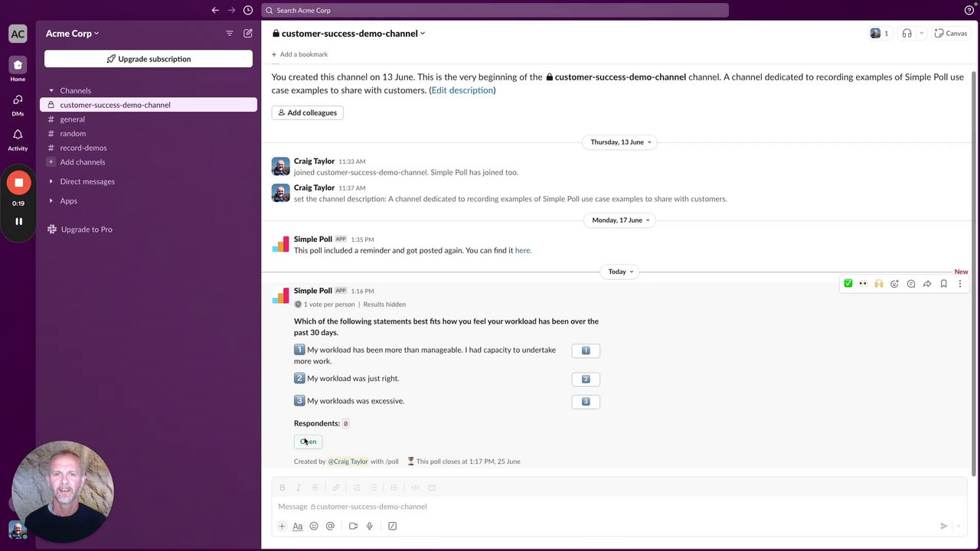Pause the screen recording
The height and width of the screenshot is (551, 980).
(x=18, y=221)
